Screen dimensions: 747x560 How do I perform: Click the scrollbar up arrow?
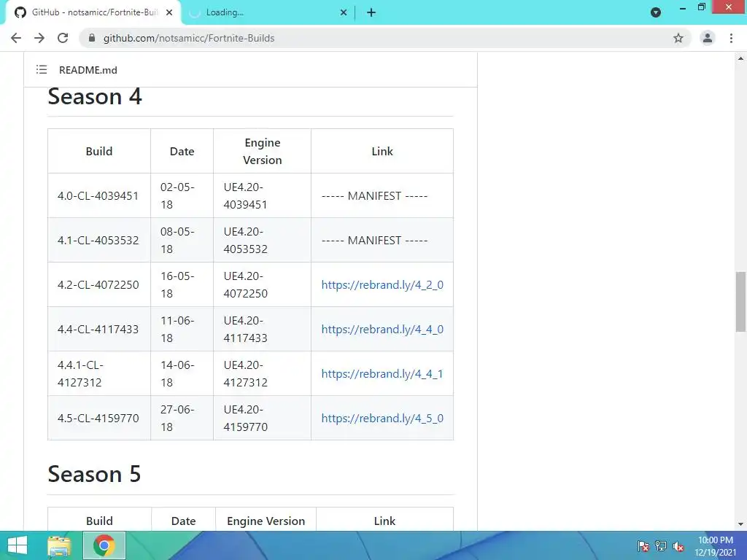click(x=740, y=58)
